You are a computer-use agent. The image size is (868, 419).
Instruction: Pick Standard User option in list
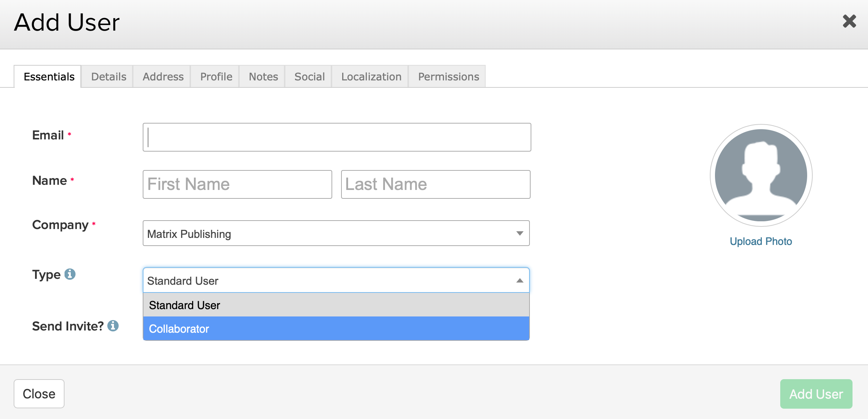tap(336, 305)
